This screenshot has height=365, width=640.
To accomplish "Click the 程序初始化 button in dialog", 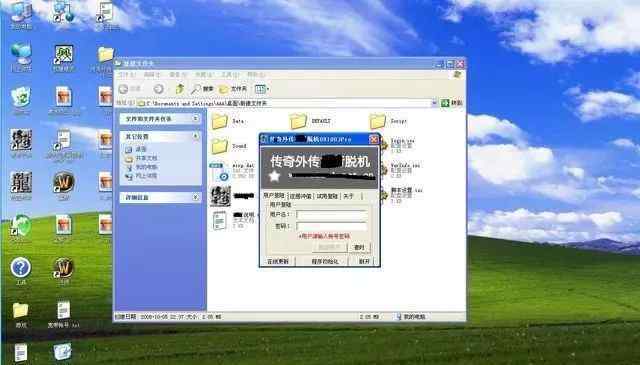I will pyautogui.click(x=325, y=261).
